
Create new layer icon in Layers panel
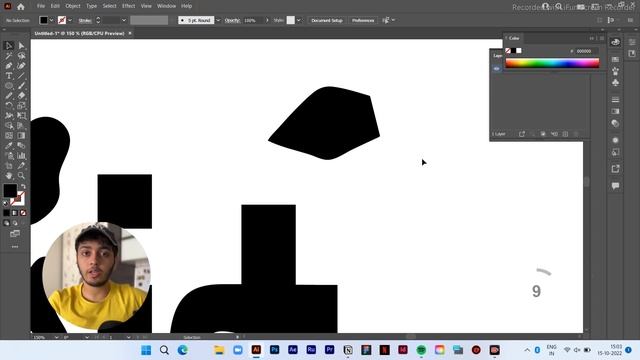[565, 134]
